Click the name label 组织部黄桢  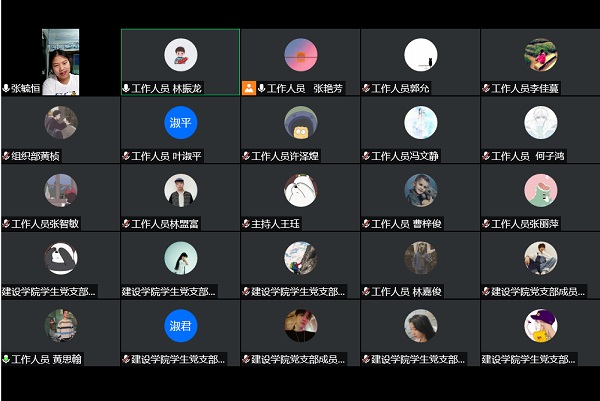[x=36, y=156]
